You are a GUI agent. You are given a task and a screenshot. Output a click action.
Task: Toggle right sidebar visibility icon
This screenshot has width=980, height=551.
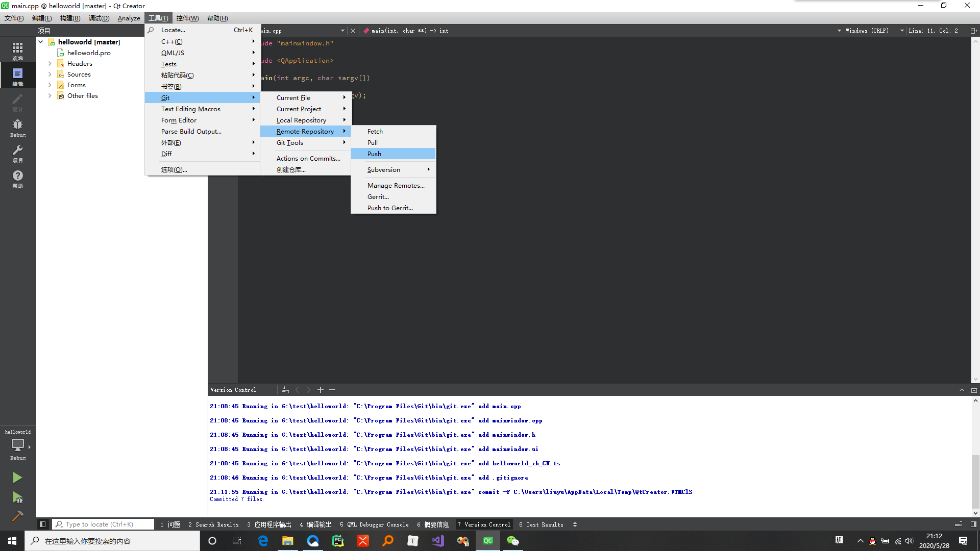[x=973, y=524]
